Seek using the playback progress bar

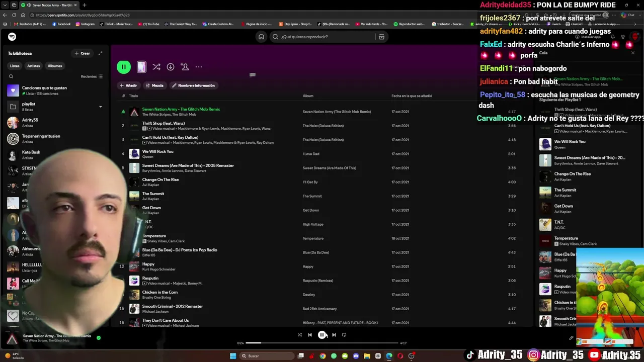pos(322,343)
